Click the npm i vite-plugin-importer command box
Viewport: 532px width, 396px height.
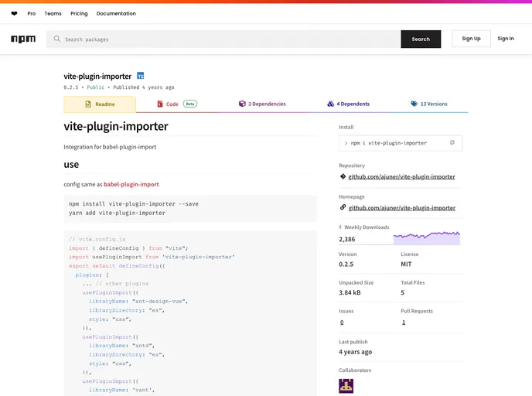point(401,143)
